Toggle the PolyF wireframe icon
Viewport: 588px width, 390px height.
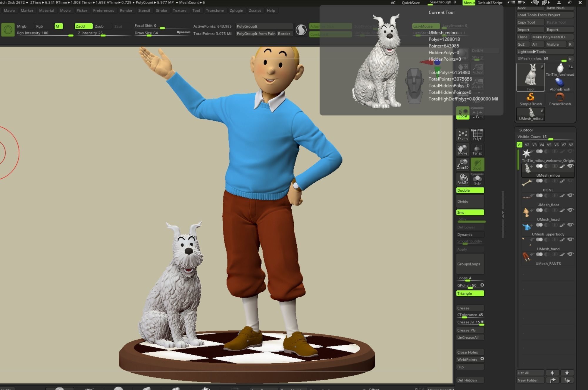pyautogui.click(x=477, y=135)
